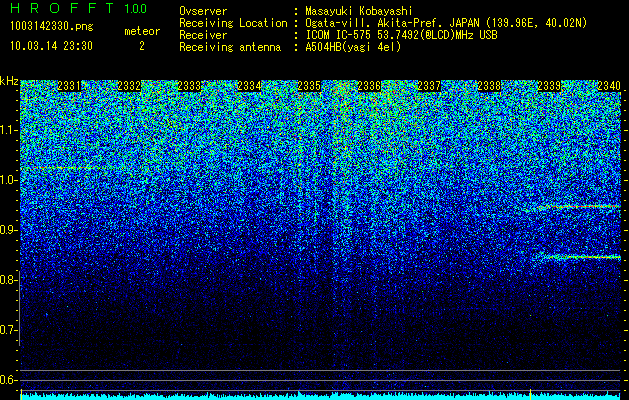Click the 2335 time marker
629x400 pixels.
309,86
